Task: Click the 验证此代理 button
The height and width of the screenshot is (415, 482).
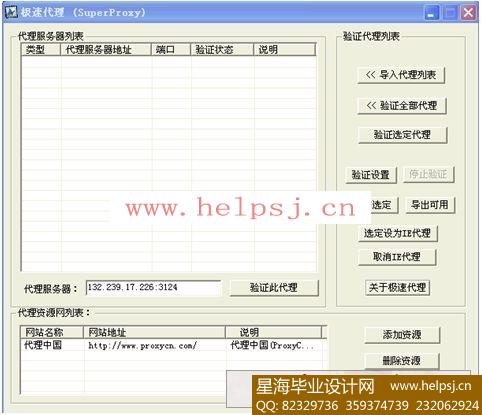Action: pos(274,288)
